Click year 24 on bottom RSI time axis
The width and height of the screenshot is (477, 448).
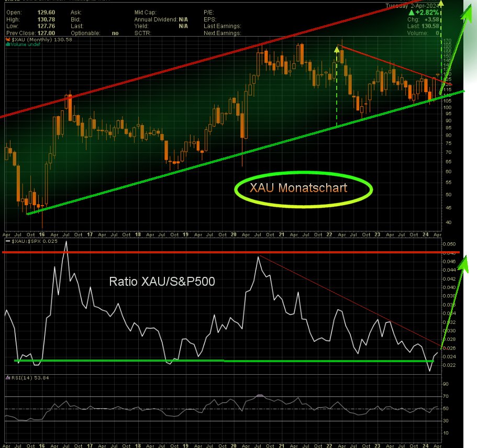pyautogui.click(x=426, y=445)
